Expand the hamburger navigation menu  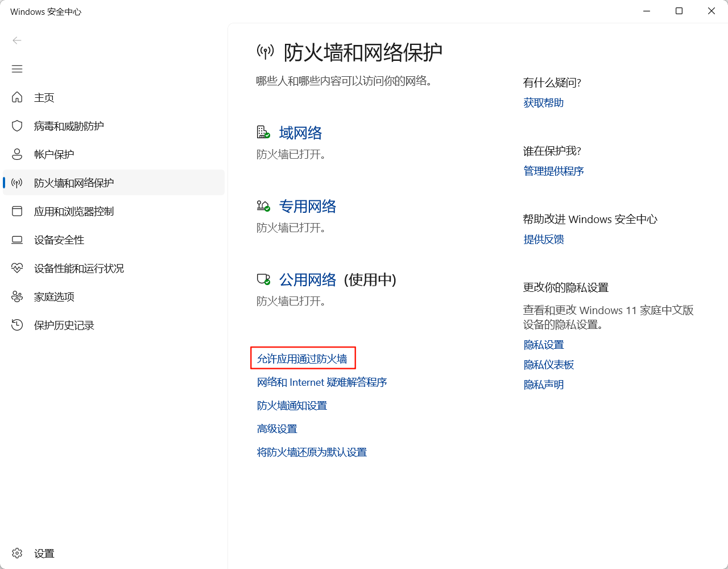tap(17, 69)
